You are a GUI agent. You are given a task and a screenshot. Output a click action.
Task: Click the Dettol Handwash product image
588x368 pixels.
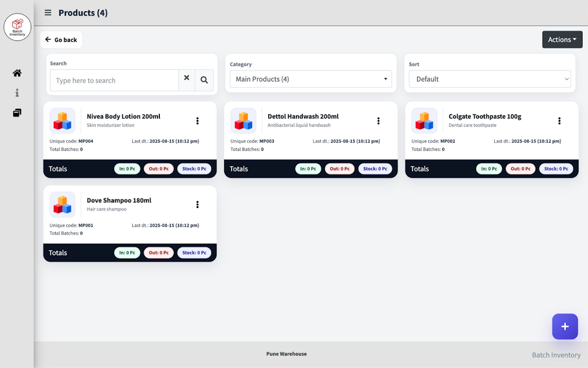(x=243, y=121)
